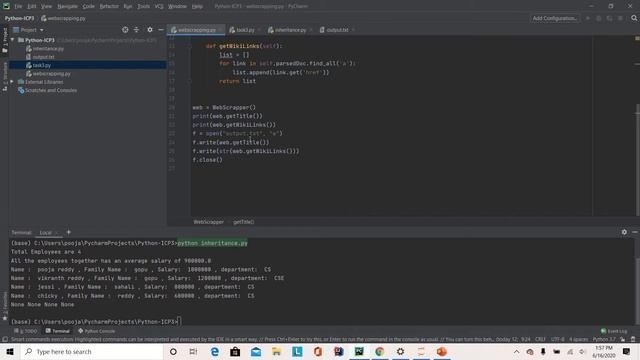
Task: Click the locate file target icon in Project panel
Action: point(125,30)
